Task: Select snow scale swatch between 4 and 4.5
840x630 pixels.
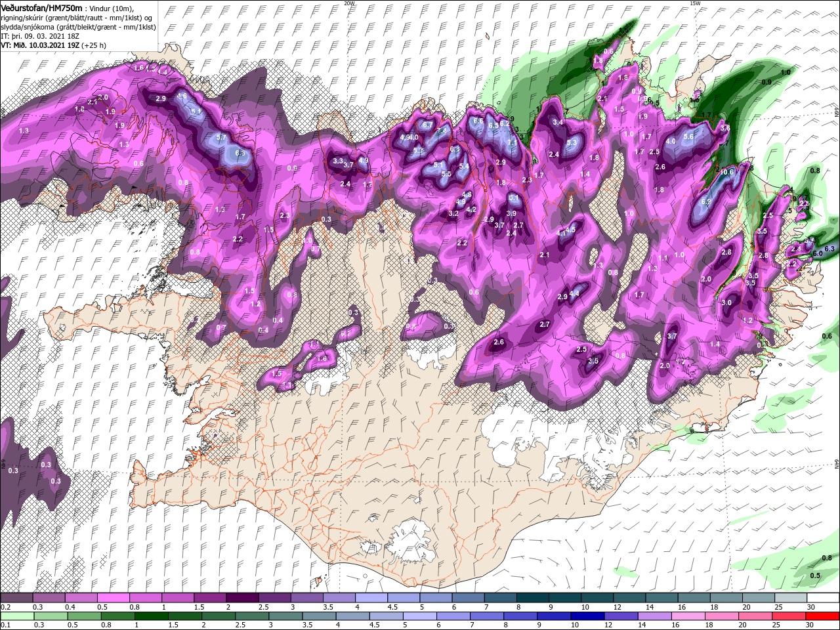Action: coord(371,598)
